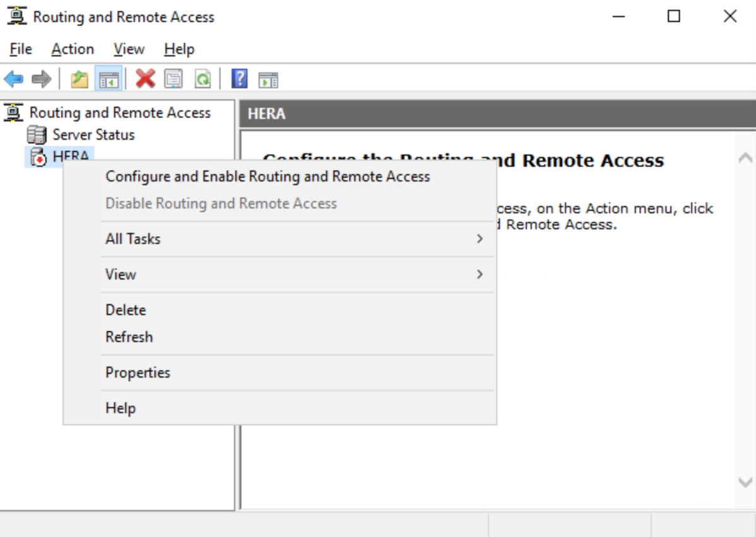Click the Back navigation arrow in the toolbar
The image size is (756, 537).
coord(14,79)
